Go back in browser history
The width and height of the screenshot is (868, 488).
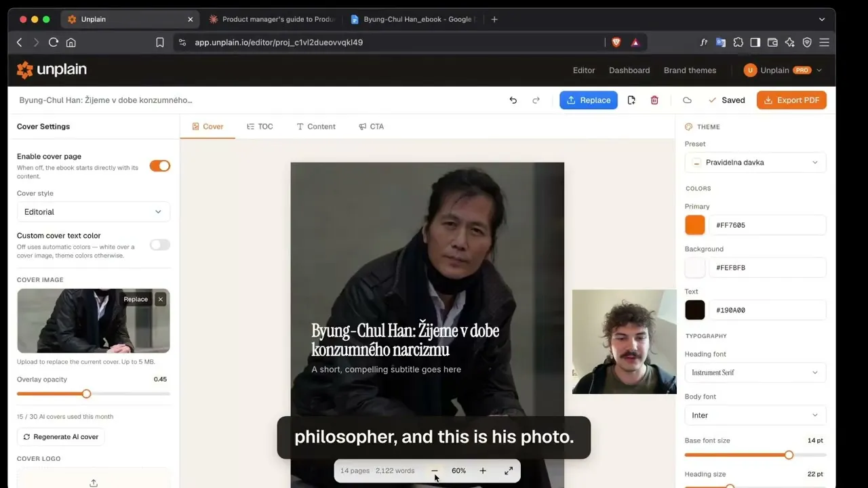[x=20, y=42]
